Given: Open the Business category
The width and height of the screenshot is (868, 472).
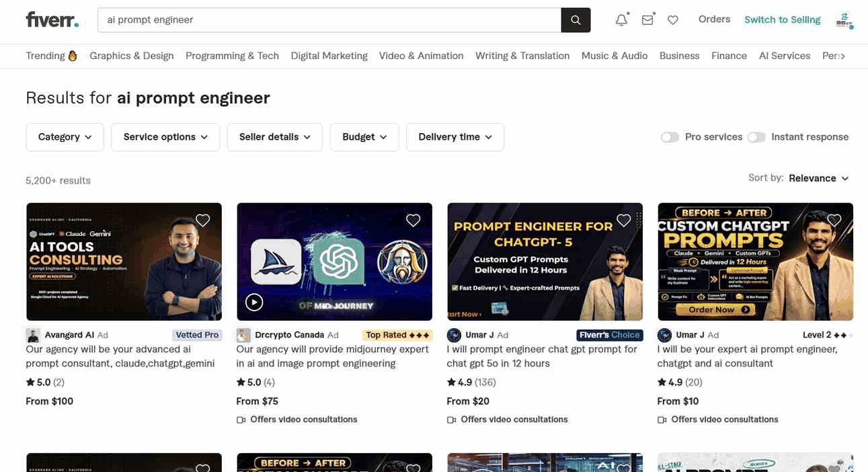Looking at the screenshot, I should coord(680,56).
